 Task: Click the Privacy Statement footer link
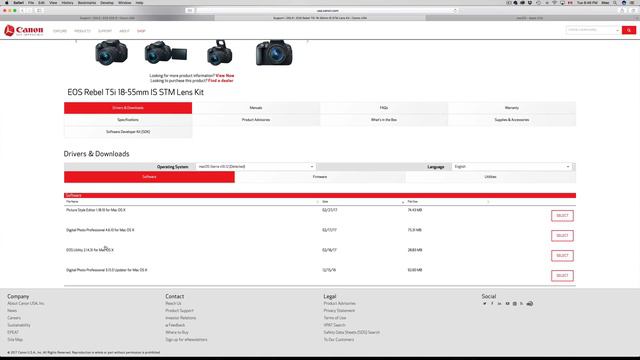pyautogui.click(x=339, y=311)
